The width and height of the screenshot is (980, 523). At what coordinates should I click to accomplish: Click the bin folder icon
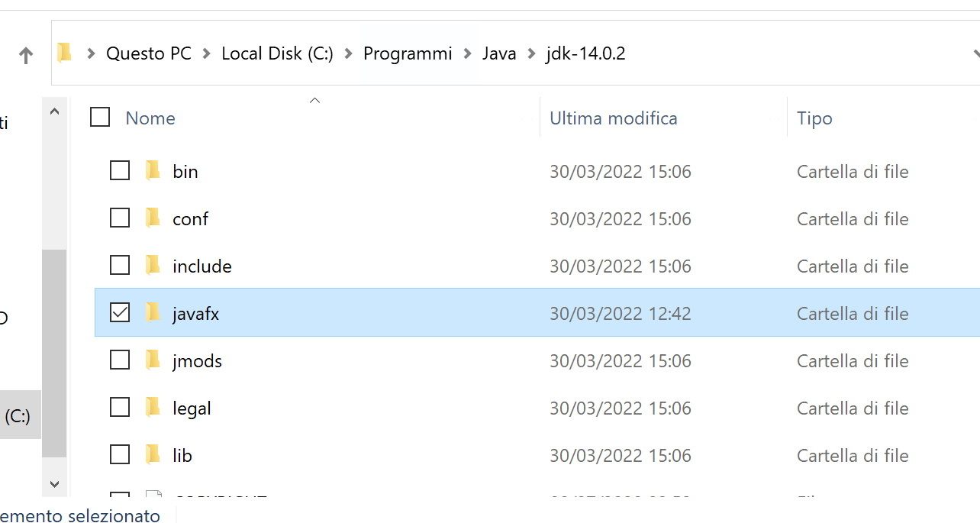click(153, 171)
